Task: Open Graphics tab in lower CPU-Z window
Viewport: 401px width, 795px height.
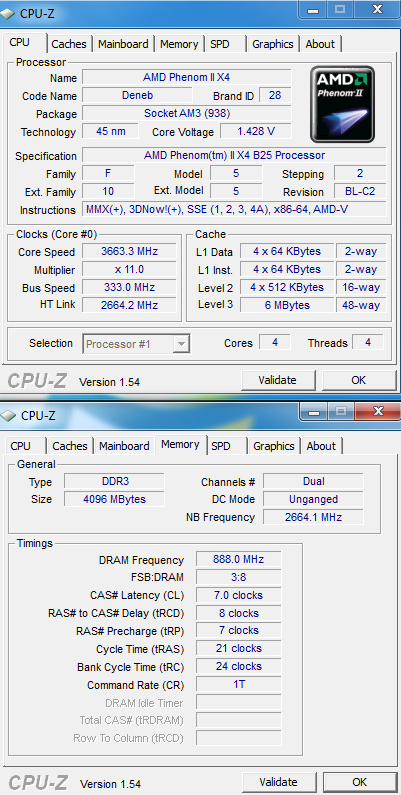Action: (x=274, y=446)
